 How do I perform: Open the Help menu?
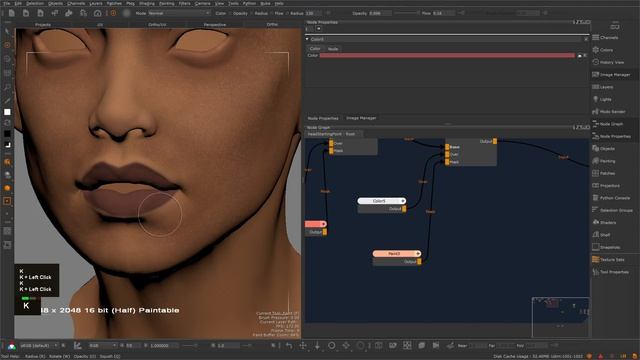coord(279,3)
